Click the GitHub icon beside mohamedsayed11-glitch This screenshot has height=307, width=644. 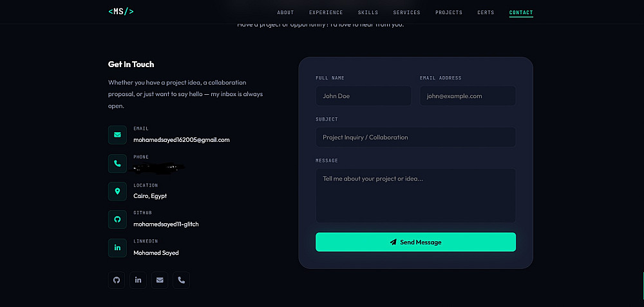[x=117, y=219]
